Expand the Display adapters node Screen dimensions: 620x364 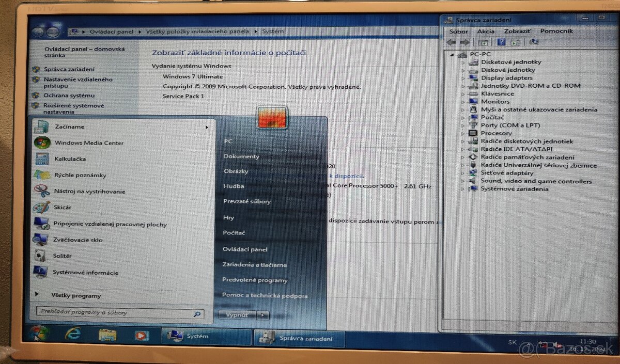pyautogui.click(x=463, y=77)
